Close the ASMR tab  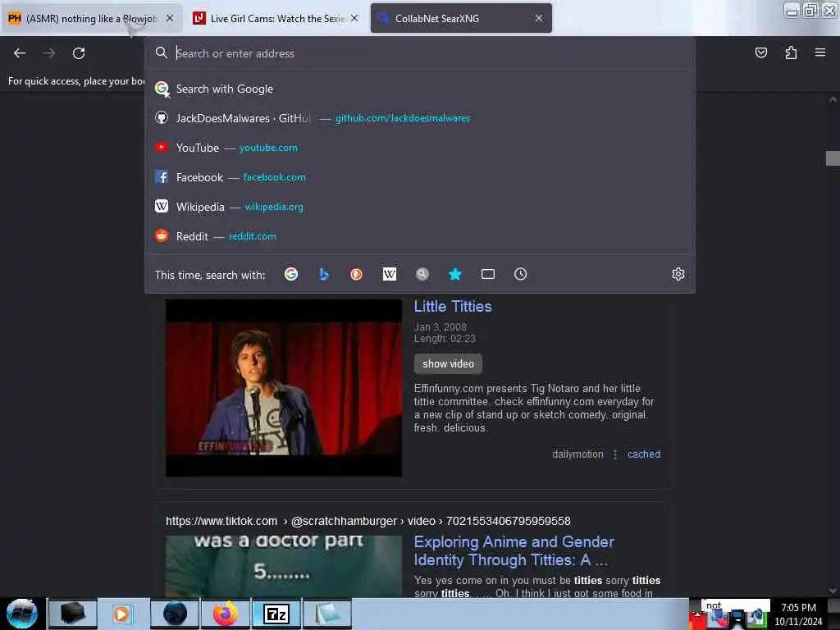point(169,18)
